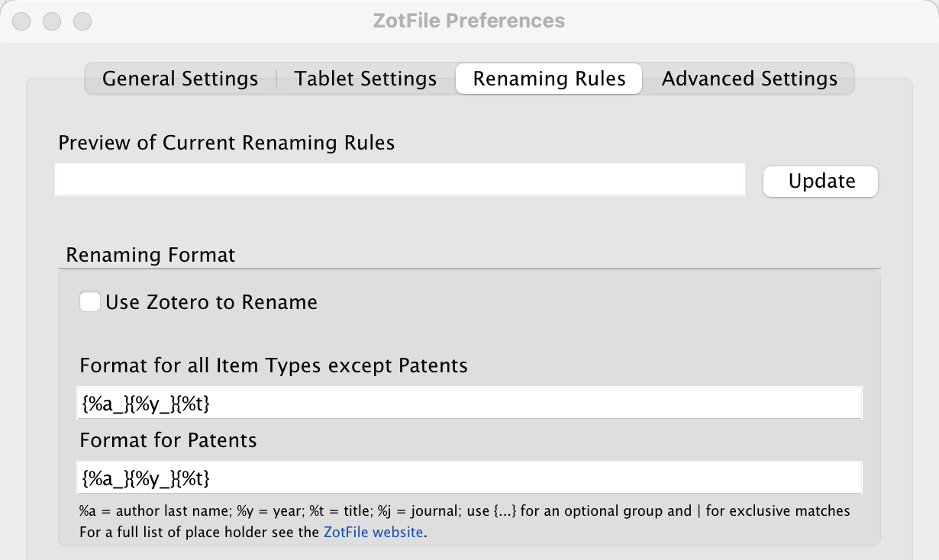Click the ZotFile Preferences window title
This screenshot has width=939, height=560.
pos(469,21)
